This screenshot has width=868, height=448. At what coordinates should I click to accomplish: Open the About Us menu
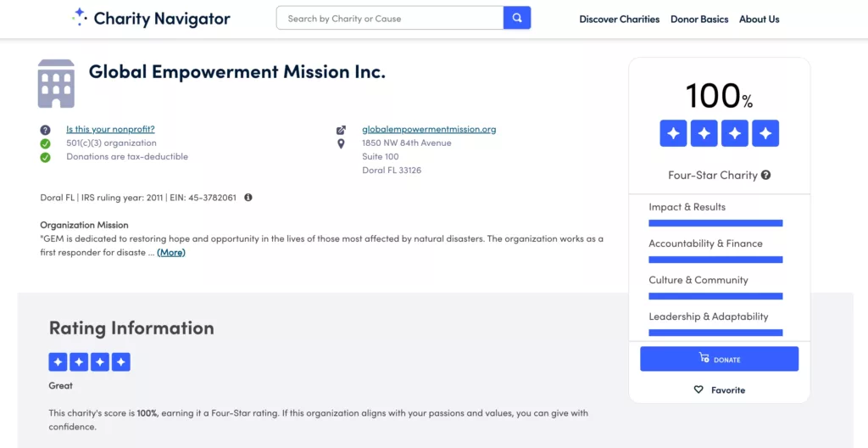click(x=759, y=19)
